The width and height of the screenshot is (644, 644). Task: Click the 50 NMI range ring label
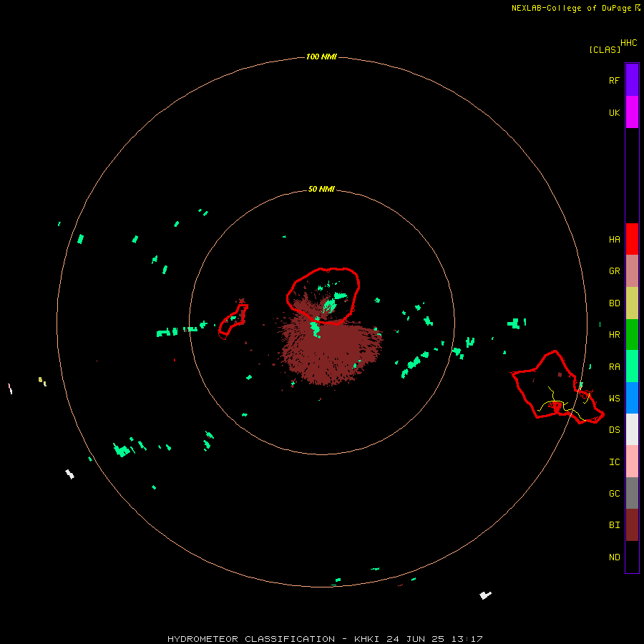321,189
